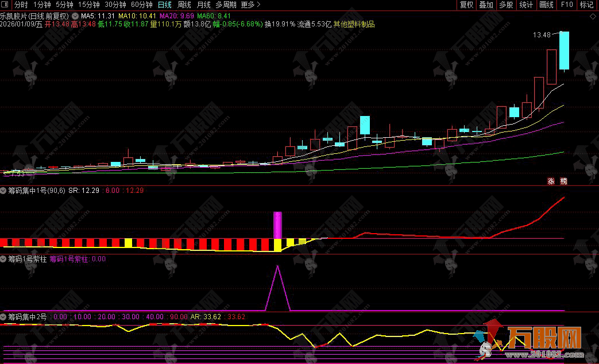
Task: Click the tallest cyan candlestick near 13.48
Action: point(565,51)
